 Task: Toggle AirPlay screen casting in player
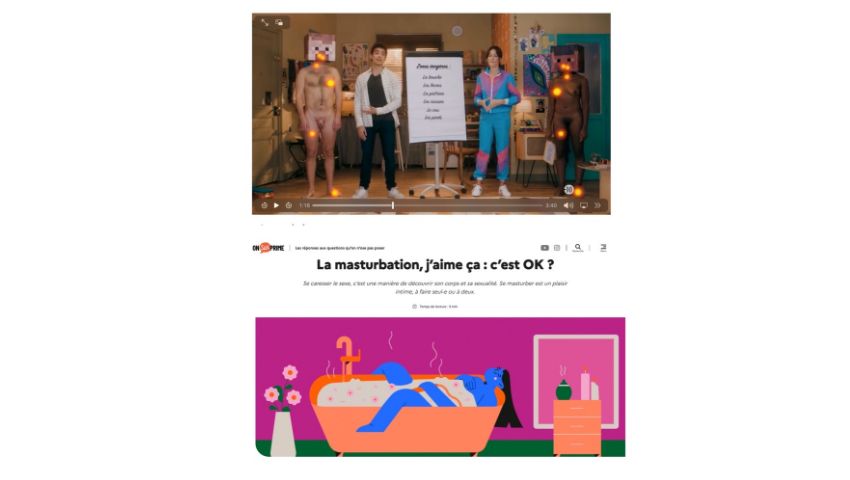pyautogui.click(x=584, y=206)
